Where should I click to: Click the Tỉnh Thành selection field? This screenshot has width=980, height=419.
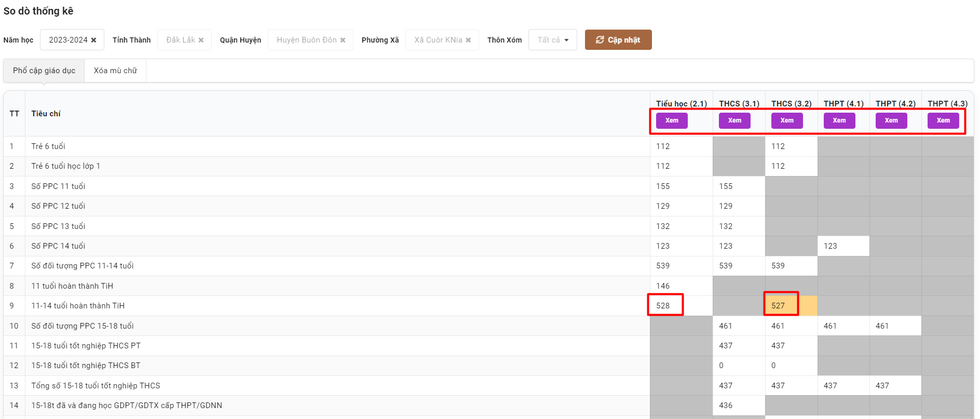point(180,40)
